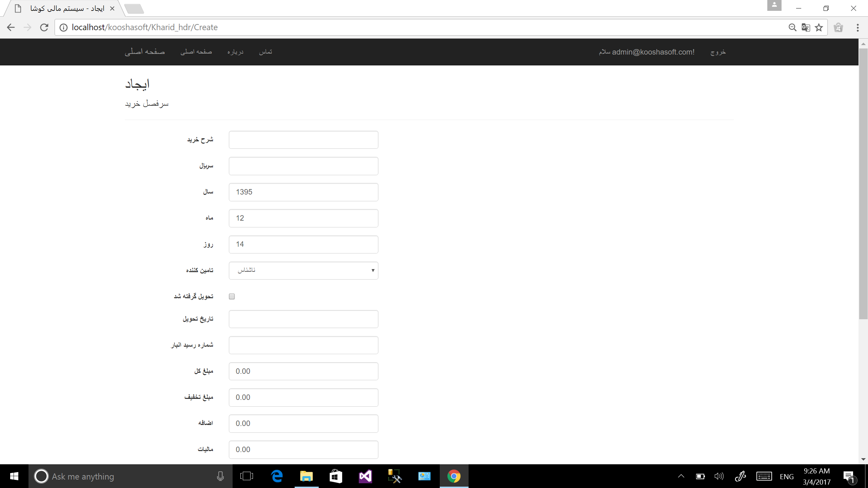This screenshot has width=868, height=488.
Task: Click the page vertical scrollbar thumb
Action: 863,183
